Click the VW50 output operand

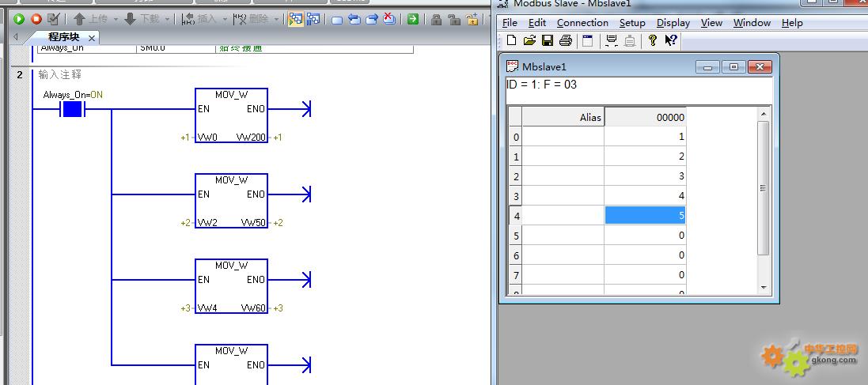(253, 223)
